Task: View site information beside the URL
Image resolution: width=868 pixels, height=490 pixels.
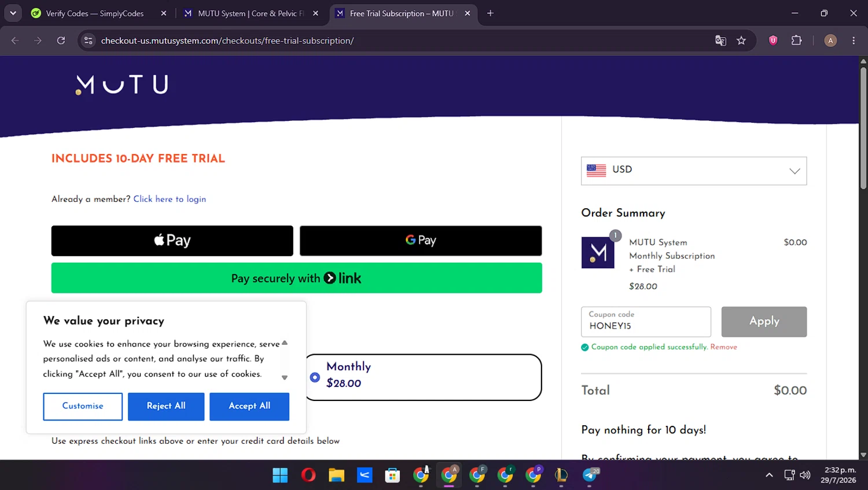Action: pyautogui.click(x=88, y=40)
